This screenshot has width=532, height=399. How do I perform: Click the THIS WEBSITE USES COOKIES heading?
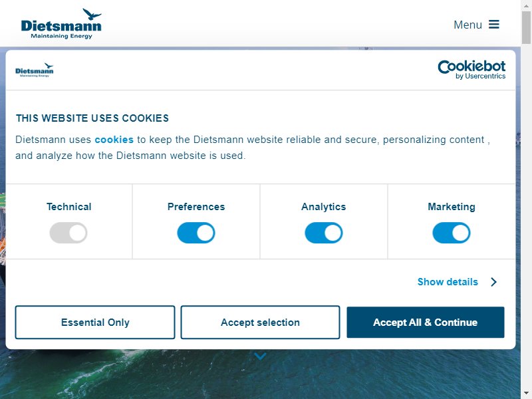(92, 118)
